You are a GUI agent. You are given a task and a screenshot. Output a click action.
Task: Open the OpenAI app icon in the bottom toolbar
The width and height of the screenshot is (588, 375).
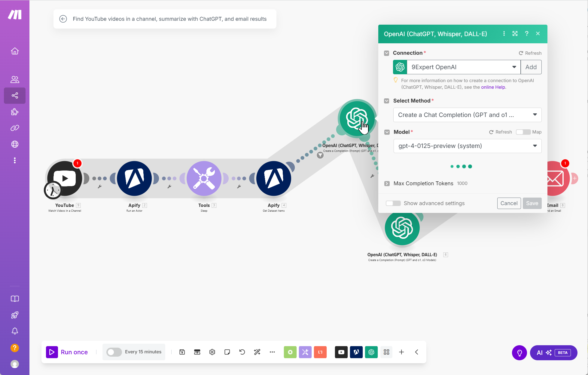click(x=371, y=352)
